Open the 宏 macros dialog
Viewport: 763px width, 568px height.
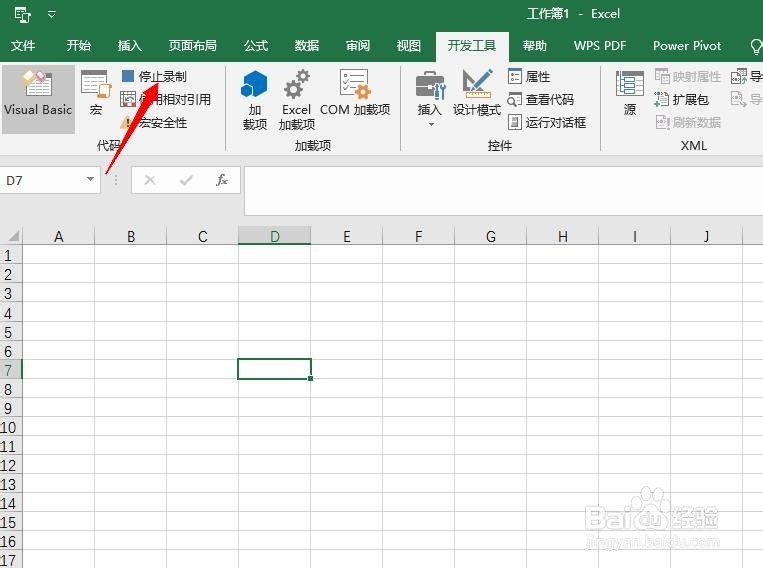96,93
